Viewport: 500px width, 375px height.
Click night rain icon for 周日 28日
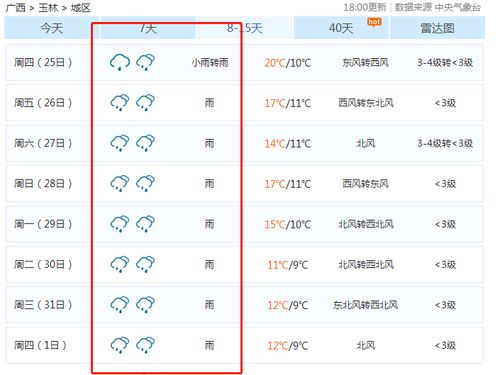click(145, 183)
